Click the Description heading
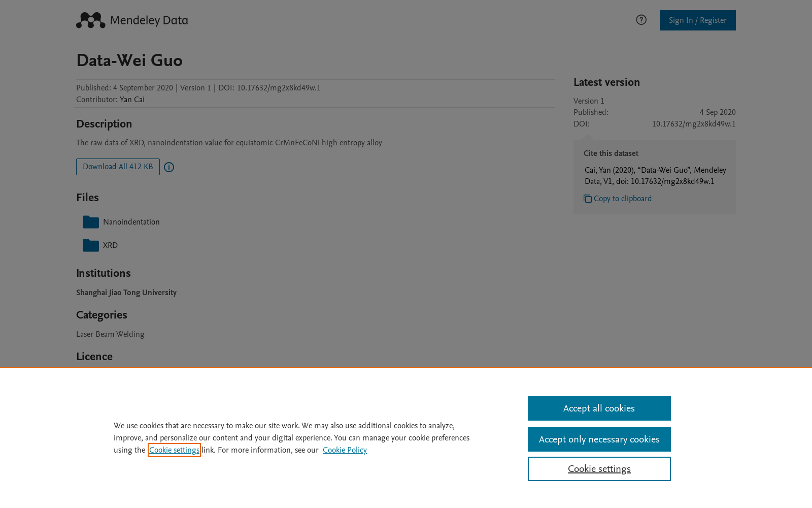 tap(104, 124)
